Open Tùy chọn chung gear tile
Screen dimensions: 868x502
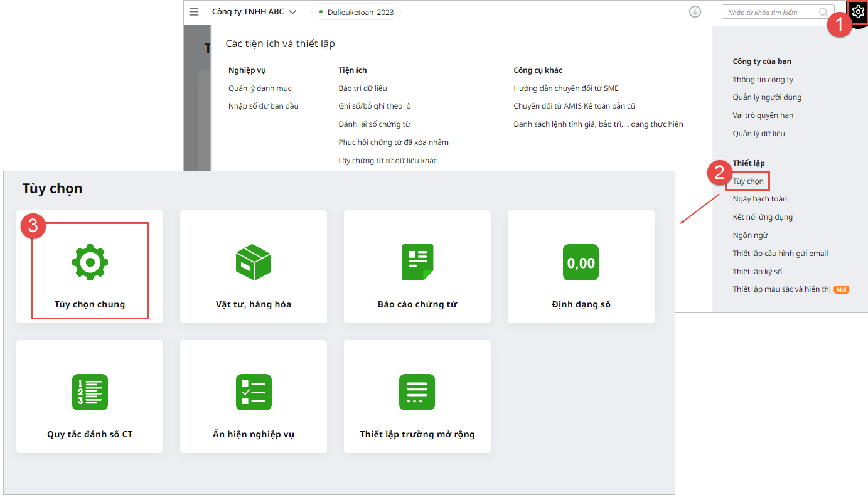[90, 262]
